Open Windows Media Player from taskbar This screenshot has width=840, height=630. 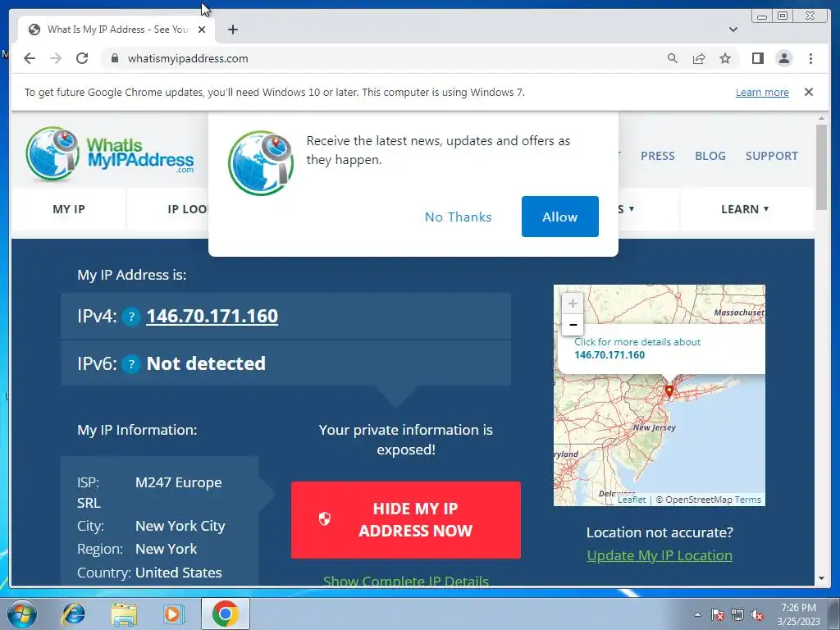(x=174, y=614)
